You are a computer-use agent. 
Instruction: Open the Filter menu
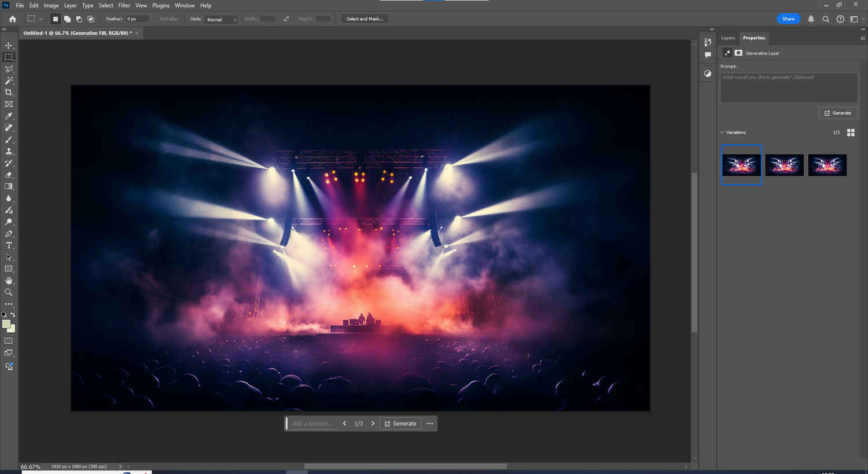pyautogui.click(x=124, y=5)
